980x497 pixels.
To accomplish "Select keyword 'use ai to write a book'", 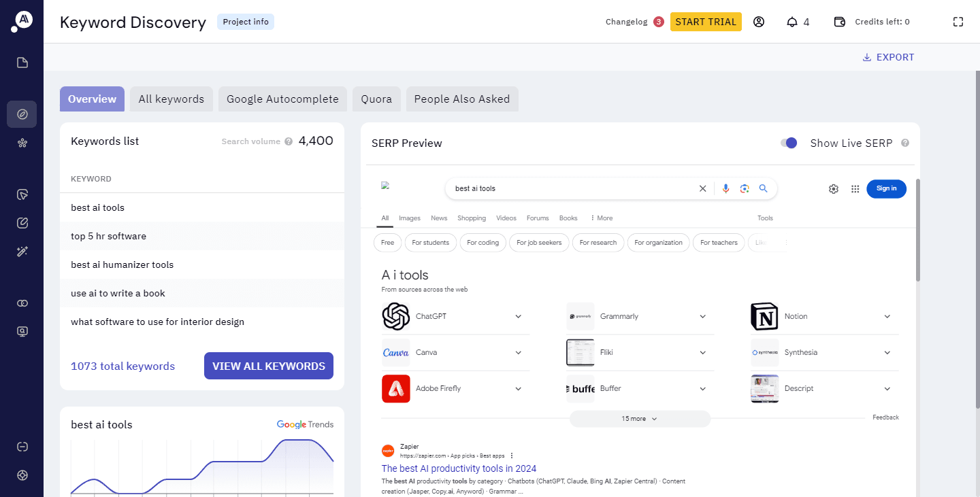I will click(202, 293).
